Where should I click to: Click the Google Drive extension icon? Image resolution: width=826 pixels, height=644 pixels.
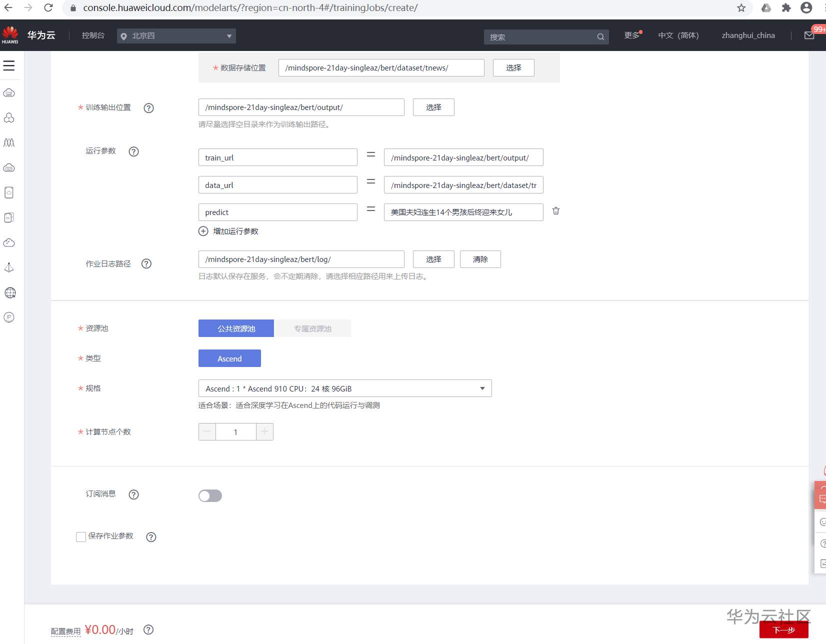click(x=766, y=8)
